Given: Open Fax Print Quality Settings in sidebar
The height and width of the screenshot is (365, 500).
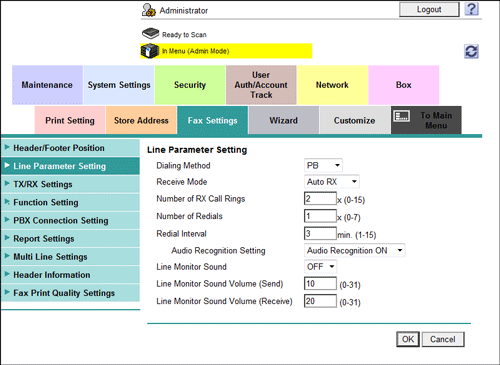Looking at the screenshot, I should pos(70,293).
